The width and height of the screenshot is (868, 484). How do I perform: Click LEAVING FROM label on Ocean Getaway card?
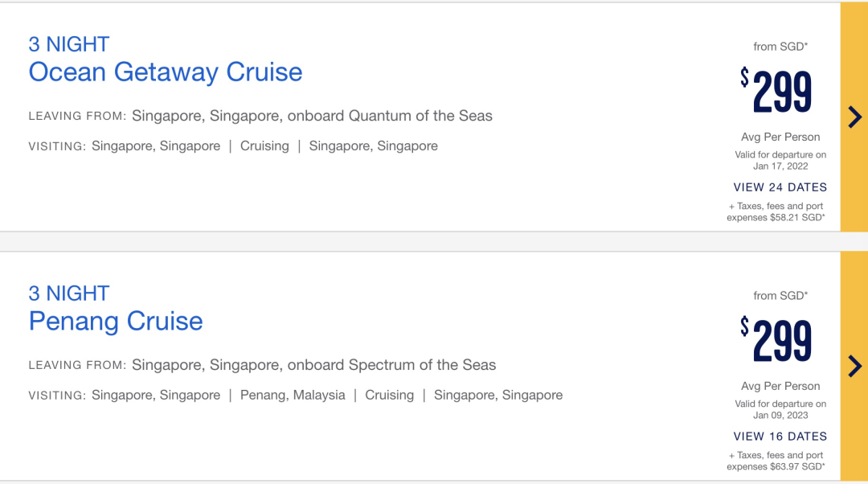(x=77, y=117)
